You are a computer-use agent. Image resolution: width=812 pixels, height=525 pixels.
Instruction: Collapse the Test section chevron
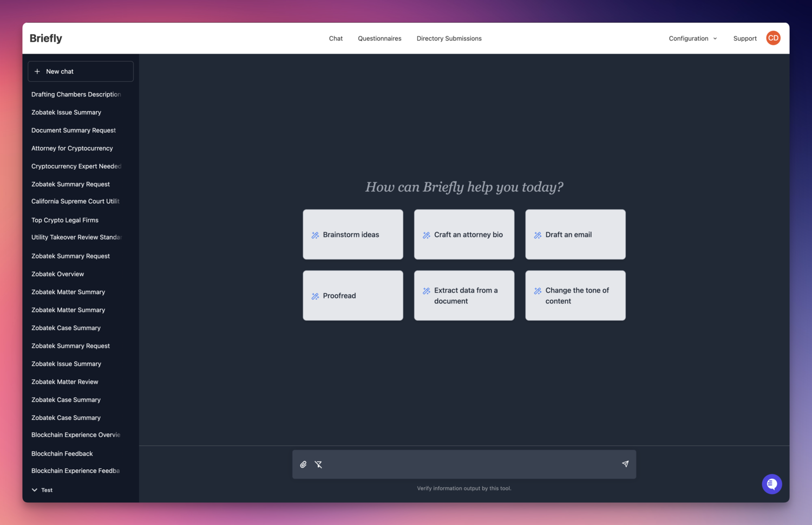[x=35, y=490]
